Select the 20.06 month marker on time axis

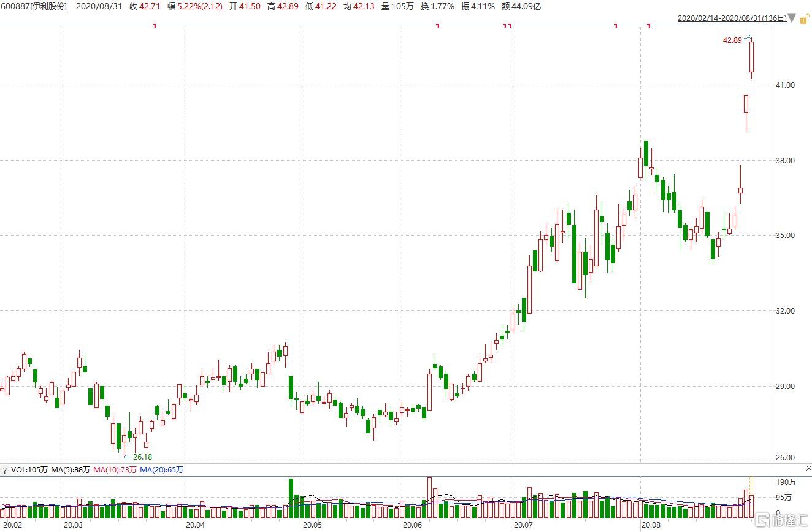pyautogui.click(x=412, y=526)
